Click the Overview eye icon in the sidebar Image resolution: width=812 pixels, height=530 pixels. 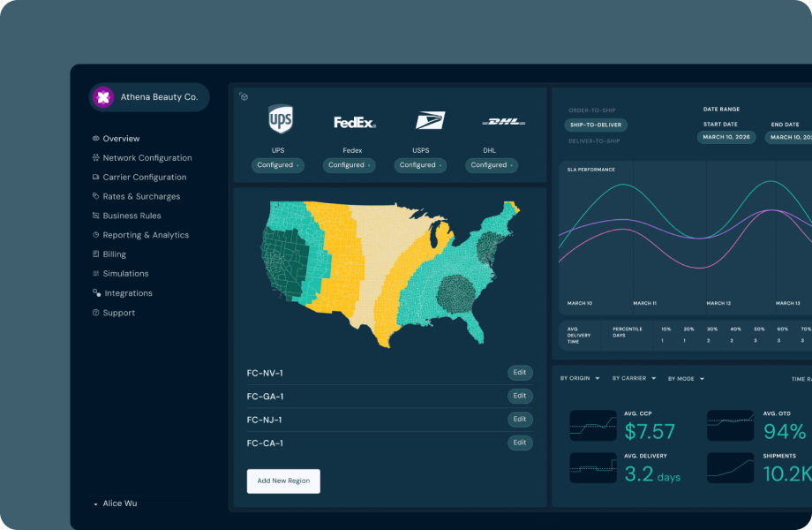click(96, 139)
